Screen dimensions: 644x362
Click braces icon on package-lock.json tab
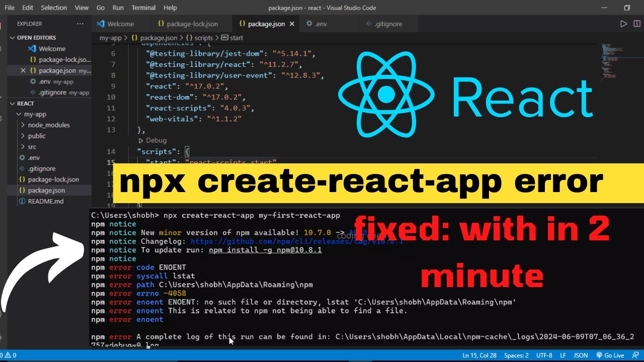pos(161,24)
